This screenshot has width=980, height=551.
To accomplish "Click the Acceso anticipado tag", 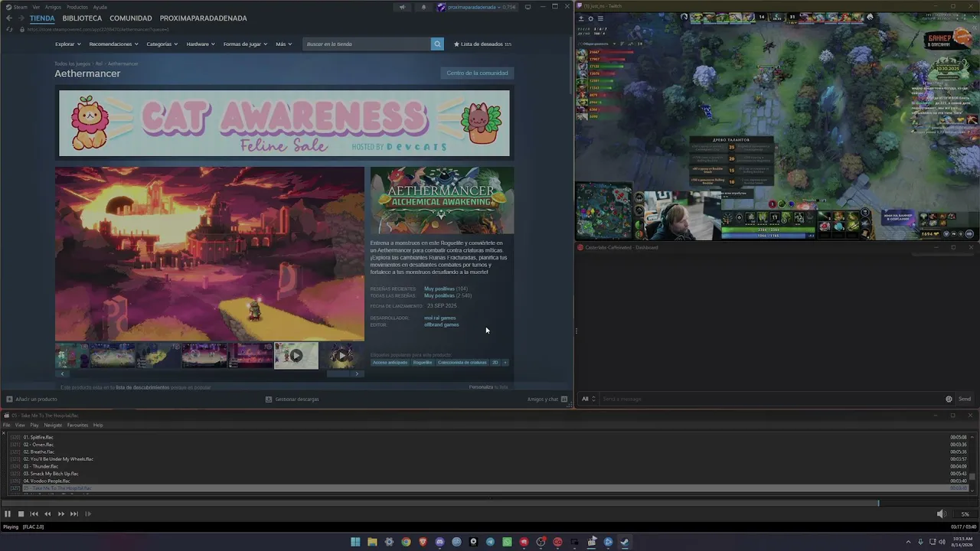I will pyautogui.click(x=390, y=362).
